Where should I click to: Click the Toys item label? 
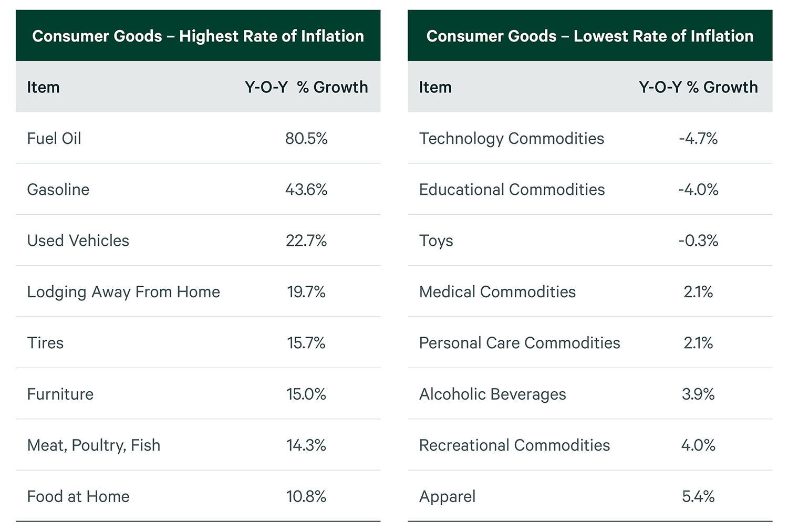tap(436, 241)
